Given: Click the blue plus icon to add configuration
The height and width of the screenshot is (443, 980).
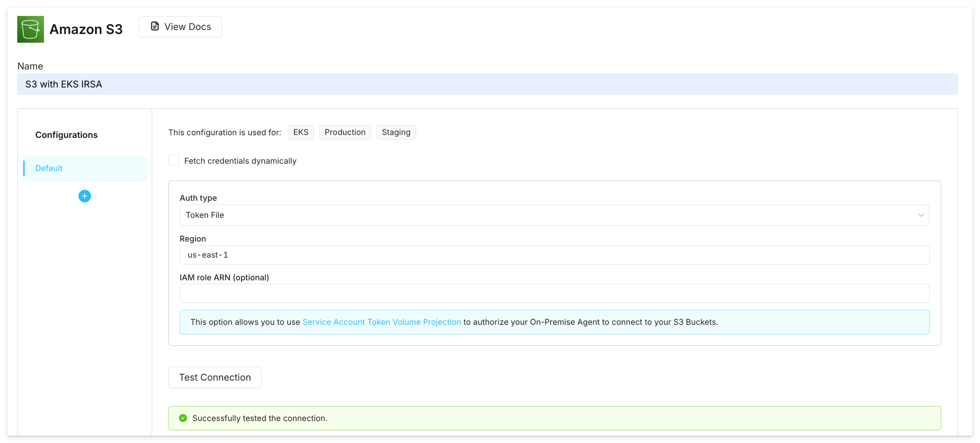Looking at the screenshot, I should point(84,196).
